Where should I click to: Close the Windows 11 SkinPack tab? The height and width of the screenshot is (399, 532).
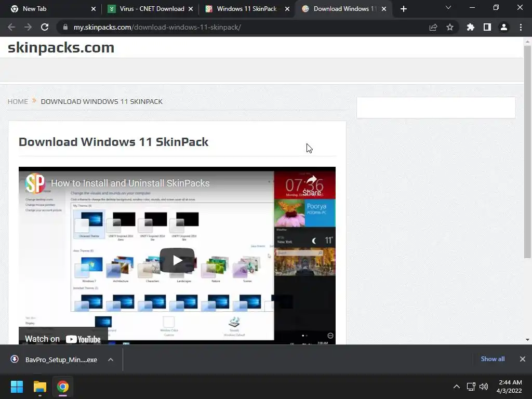tap(287, 9)
